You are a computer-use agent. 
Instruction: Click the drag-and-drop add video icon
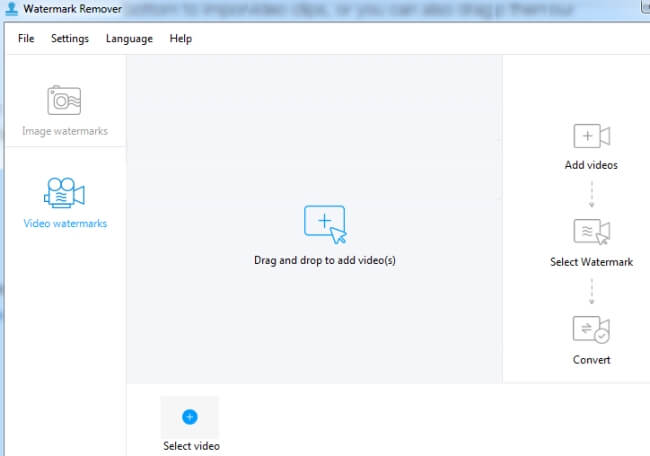click(x=325, y=224)
